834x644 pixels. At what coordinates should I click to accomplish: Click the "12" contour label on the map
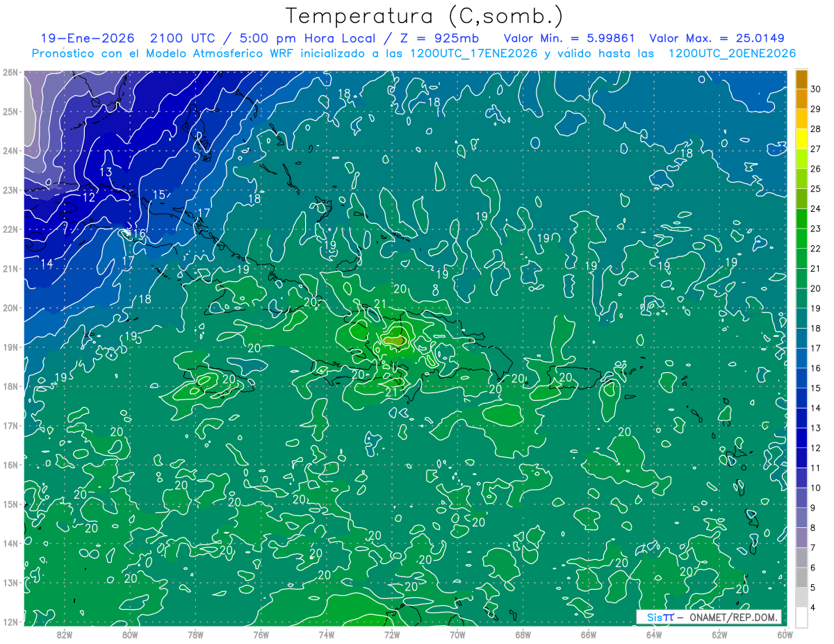(88, 197)
